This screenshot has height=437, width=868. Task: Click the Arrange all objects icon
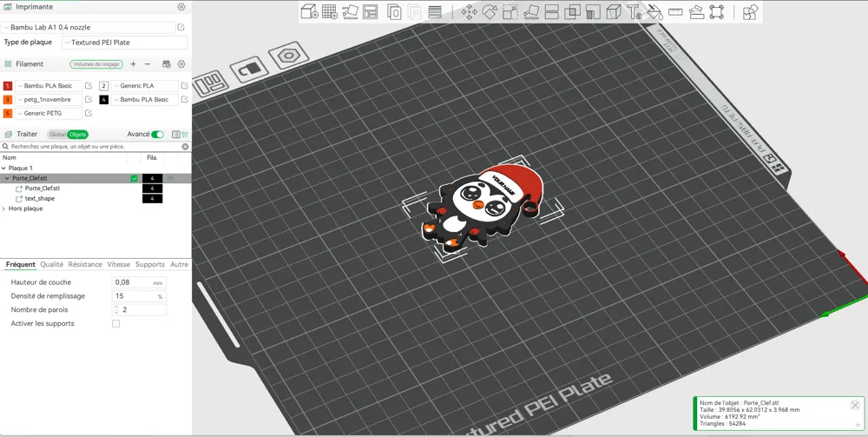coord(371,11)
